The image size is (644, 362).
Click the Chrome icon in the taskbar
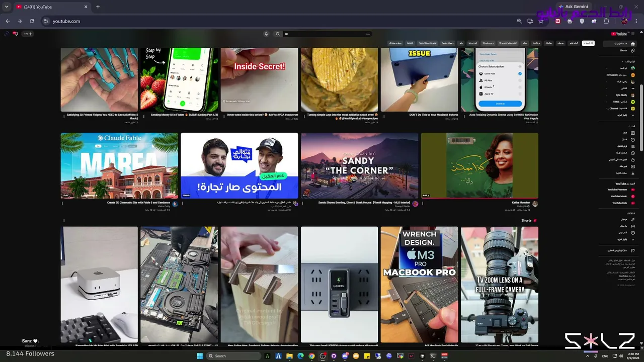[311, 356]
